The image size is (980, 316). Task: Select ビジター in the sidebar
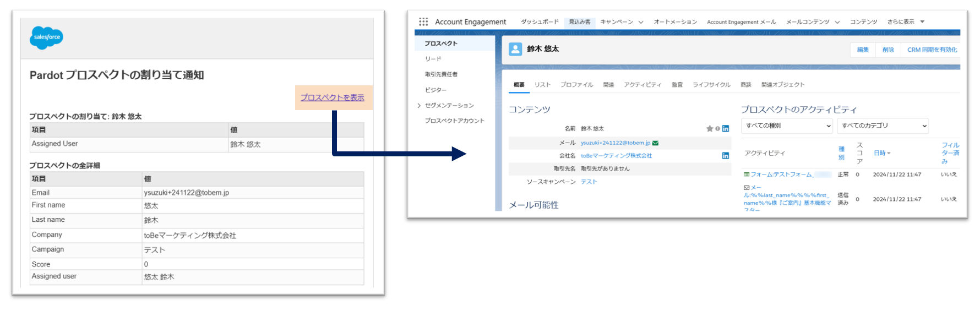click(x=435, y=90)
